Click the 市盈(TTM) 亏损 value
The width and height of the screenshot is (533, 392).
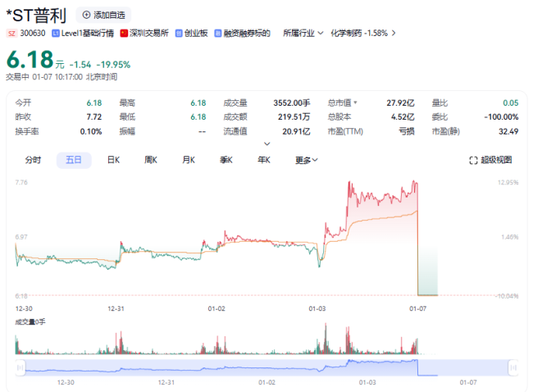[x=407, y=131]
